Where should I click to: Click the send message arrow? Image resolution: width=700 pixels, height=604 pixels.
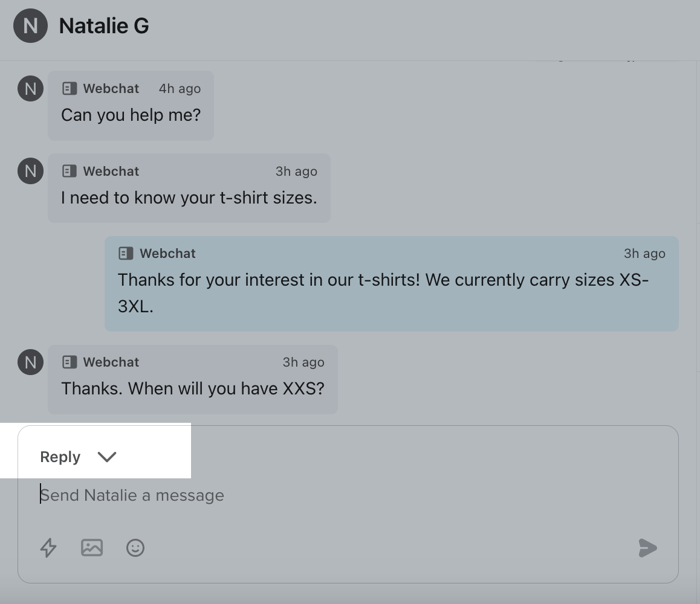tap(647, 548)
